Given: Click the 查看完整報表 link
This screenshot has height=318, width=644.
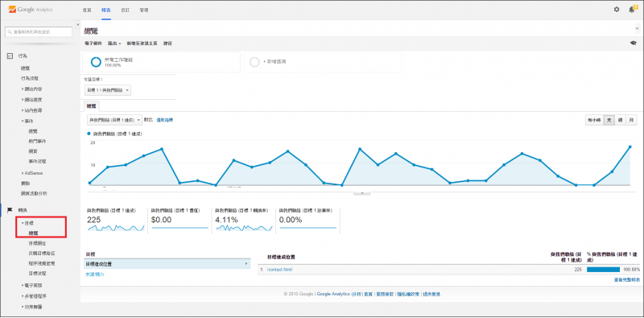Looking at the screenshot, I should tap(627, 279).
